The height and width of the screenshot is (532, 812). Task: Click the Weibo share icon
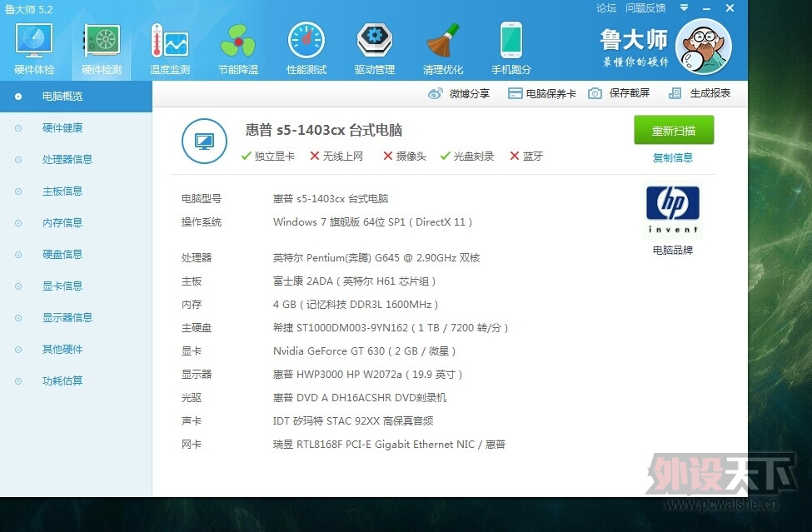coord(435,94)
